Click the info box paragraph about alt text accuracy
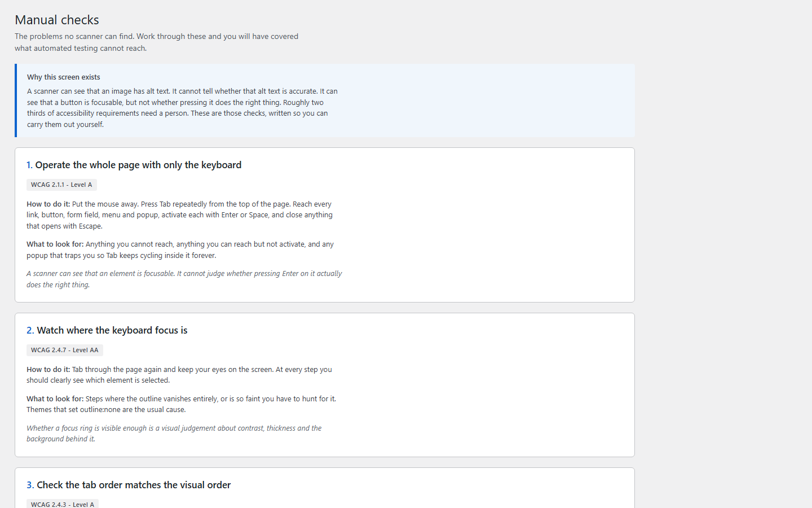The height and width of the screenshot is (508, 812). [x=182, y=108]
